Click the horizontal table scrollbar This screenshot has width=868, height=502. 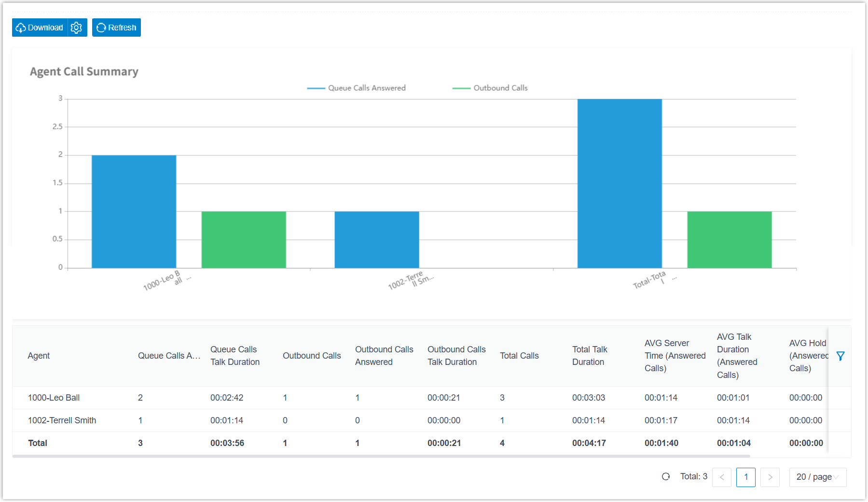(x=381, y=456)
